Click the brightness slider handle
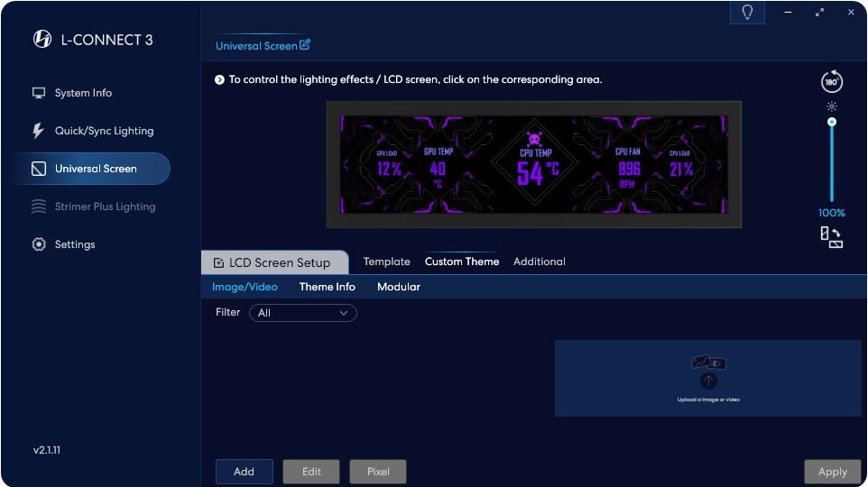 pyautogui.click(x=832, y=122)
